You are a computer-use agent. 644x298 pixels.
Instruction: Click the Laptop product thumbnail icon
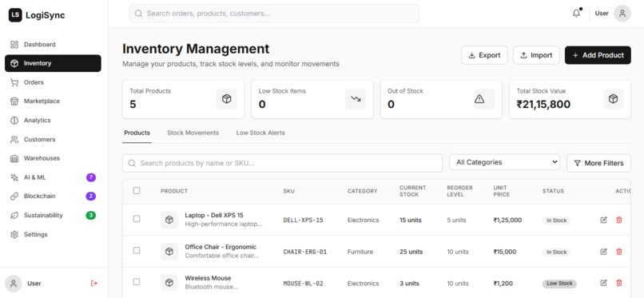pos(169,220)
